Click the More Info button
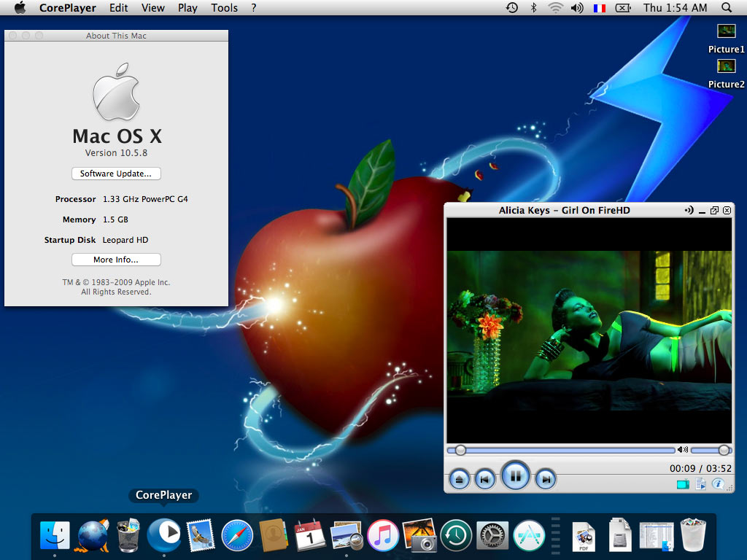The width and height of the screenshot is (747, 560). tap(116, 260)
